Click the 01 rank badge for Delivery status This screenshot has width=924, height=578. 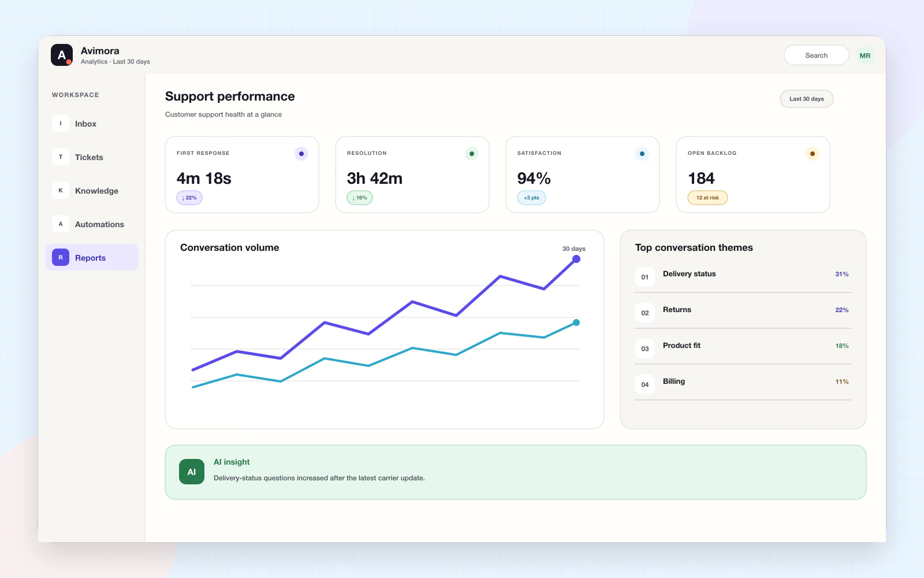(x=645, y=277)
